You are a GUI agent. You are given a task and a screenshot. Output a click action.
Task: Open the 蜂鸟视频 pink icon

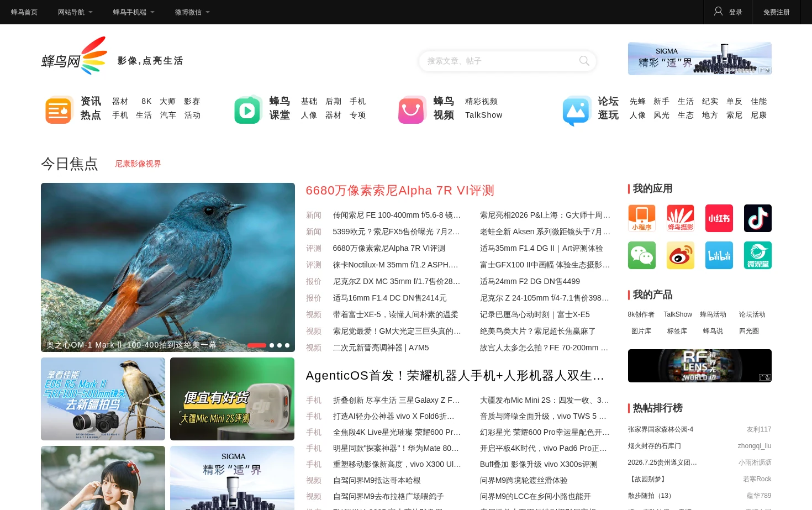(412, 109)
